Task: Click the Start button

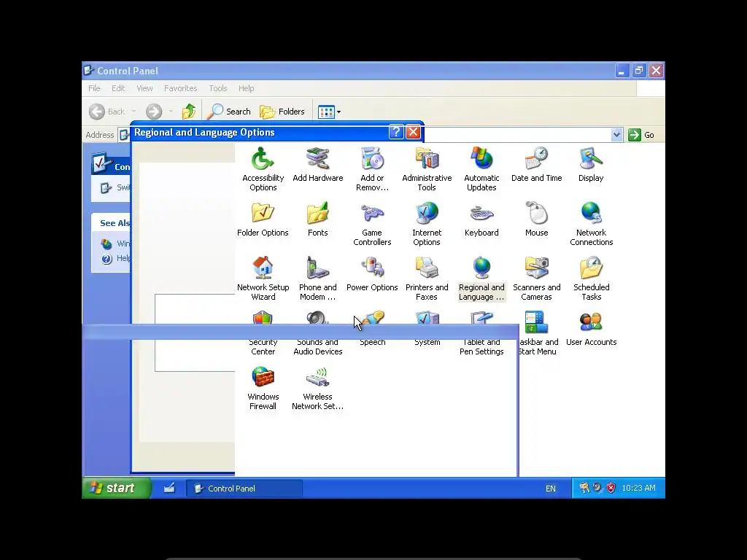Action: coord(117,488)
